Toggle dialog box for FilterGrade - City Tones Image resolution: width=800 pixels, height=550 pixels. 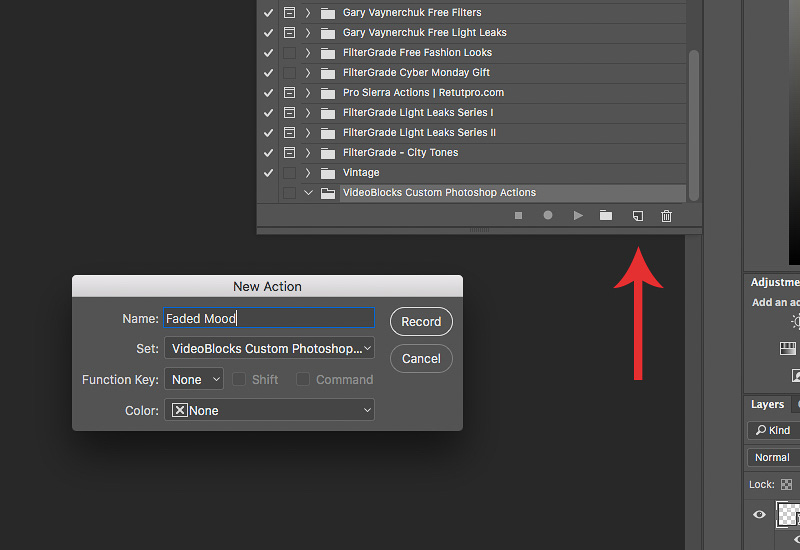coord(289,152)
